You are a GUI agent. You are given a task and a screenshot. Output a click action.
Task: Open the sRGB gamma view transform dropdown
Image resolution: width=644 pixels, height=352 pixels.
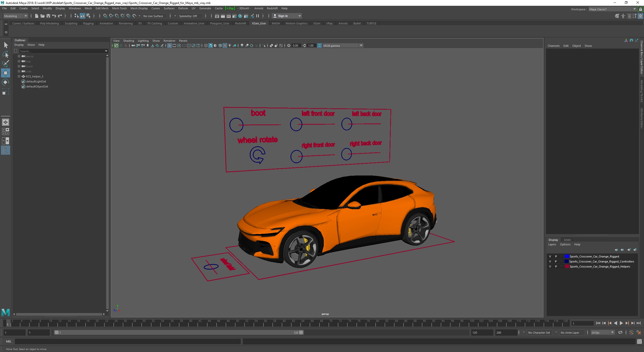point(361,46)
